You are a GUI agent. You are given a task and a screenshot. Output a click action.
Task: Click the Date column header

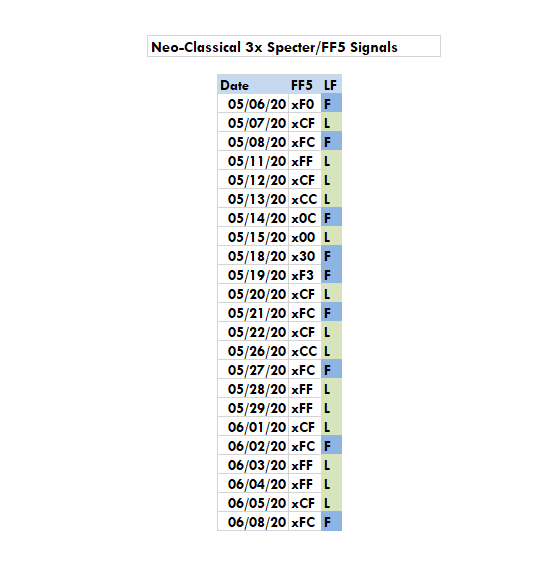[x=253, y=85]
